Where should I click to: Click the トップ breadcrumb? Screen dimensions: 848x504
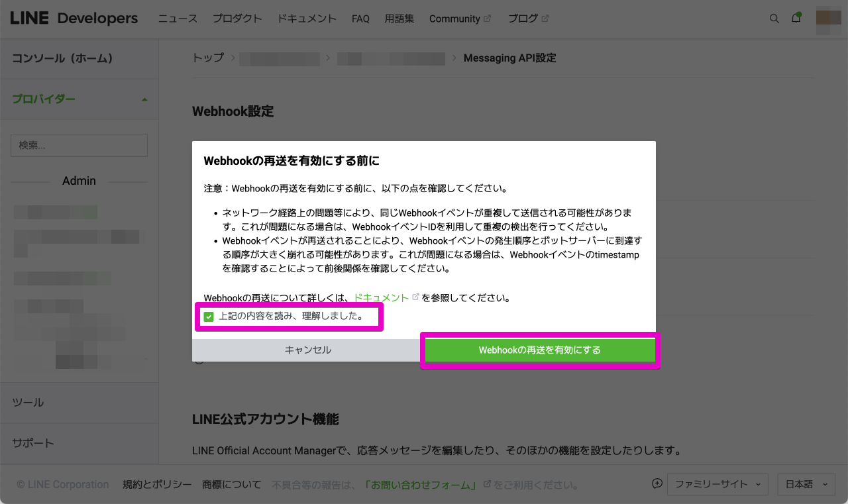(x=208, y=58)
